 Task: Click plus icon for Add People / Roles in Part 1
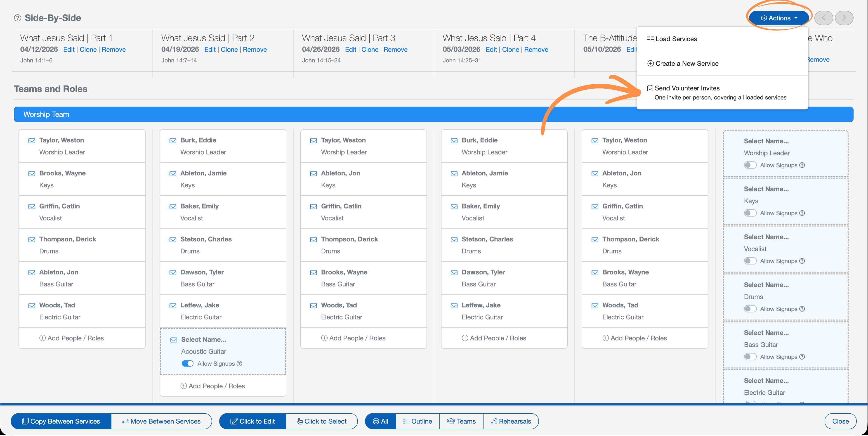tap(42, 338)
